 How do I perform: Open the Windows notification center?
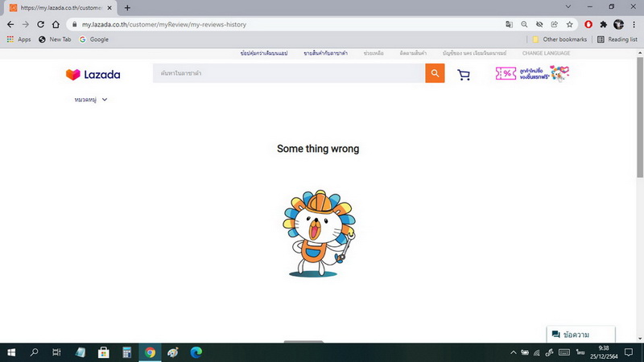coord(629,352)
